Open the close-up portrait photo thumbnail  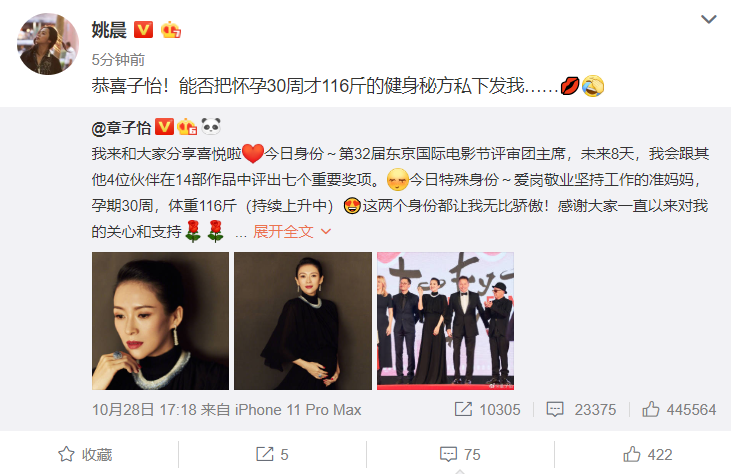coord(160,321)
